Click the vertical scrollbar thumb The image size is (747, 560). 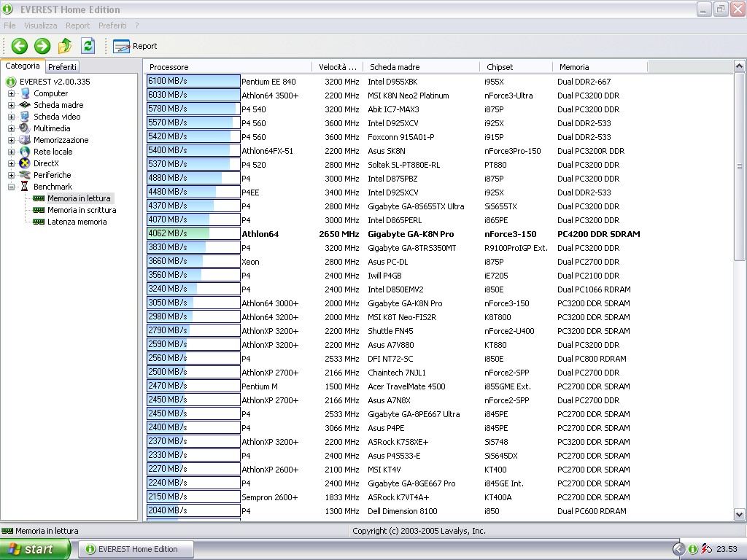[x=740, y=167]
